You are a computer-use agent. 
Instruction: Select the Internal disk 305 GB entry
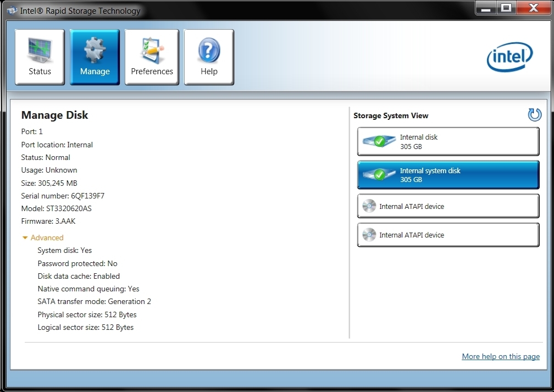[448, 141]
